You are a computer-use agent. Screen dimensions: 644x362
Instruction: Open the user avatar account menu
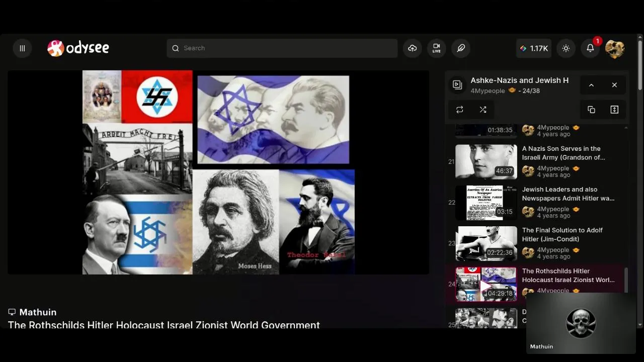coord(615,48)
